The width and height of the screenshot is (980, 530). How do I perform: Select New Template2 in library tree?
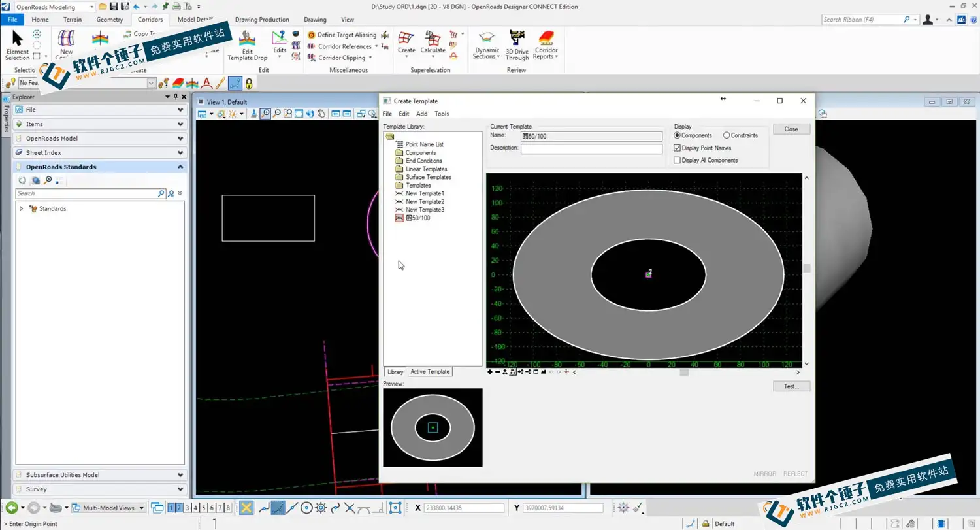click(x=425, y=201)
